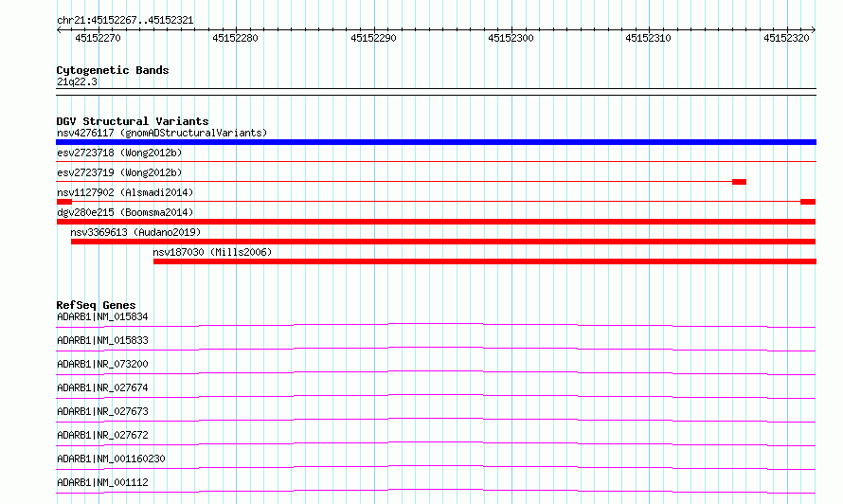The width and height of the screenshot is (843, 504).
Task: Click the red nsv3369613 variant bar
Action: tap(443, 242)
